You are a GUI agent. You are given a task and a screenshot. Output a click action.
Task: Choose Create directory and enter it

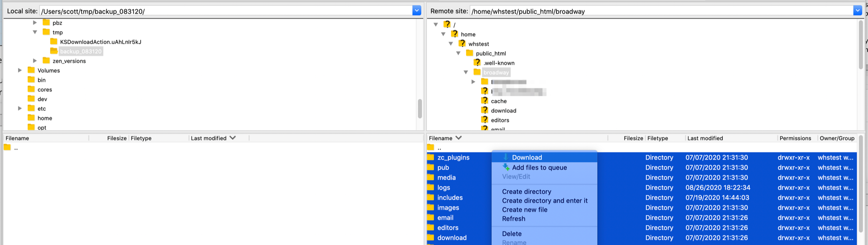point(544,201)
